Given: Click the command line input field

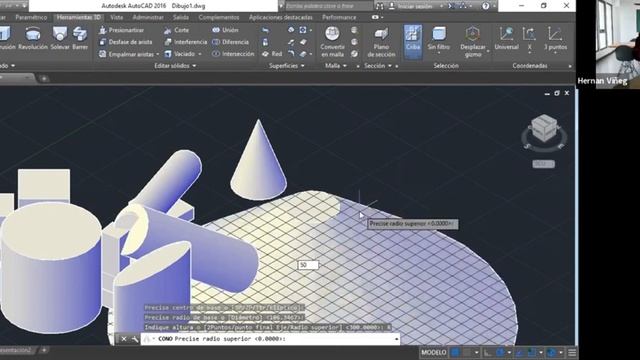Looking at the screenshot, I should [269, 339].
